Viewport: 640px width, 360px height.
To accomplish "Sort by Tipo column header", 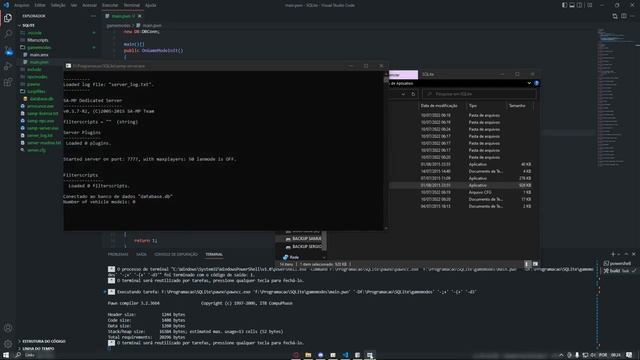I will tap(473, 106).
